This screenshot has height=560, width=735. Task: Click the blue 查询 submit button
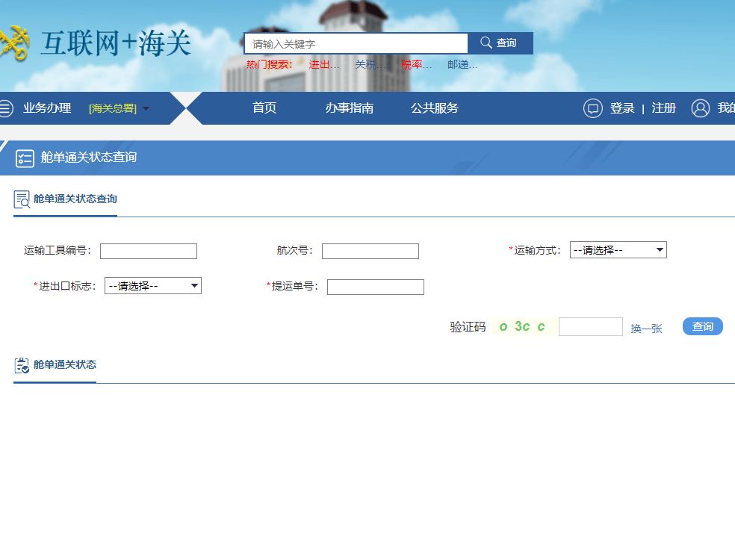pyautogui.click(x=701, y=326)
